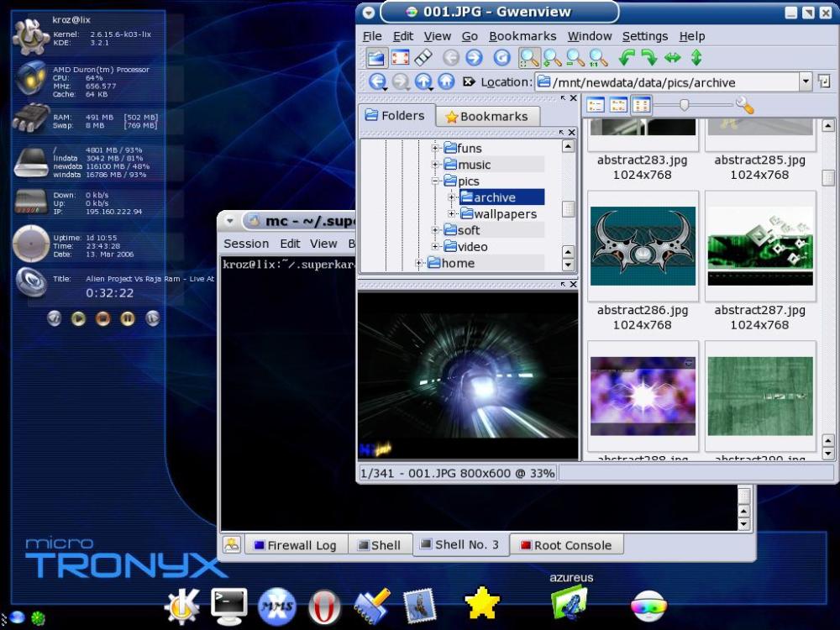Open the Help menu in Gwenview
This screenshot has height=630, width=840.
(x=692, y=36)
